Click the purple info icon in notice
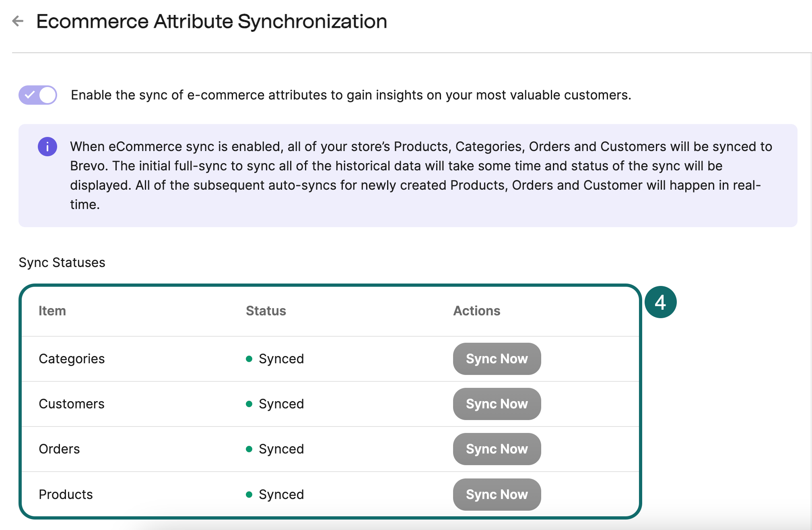This screenshot has height=530, width=812. click(47, 147)
